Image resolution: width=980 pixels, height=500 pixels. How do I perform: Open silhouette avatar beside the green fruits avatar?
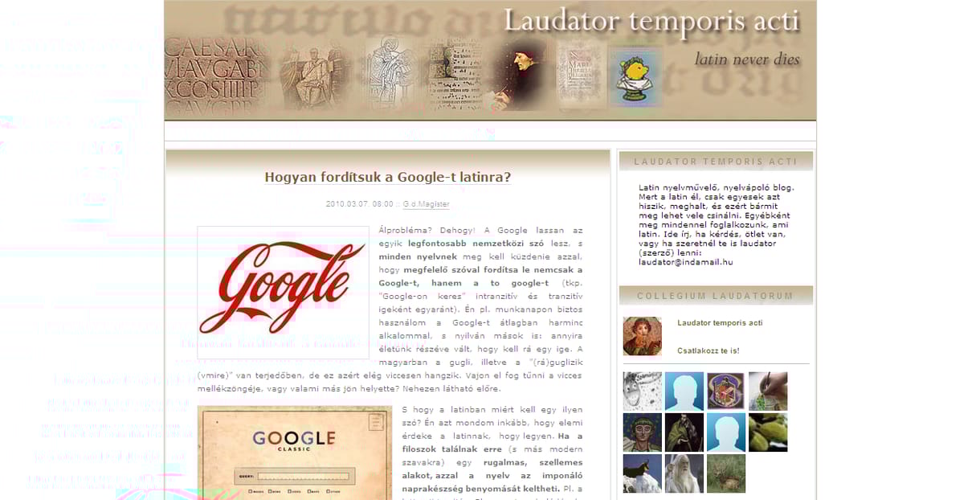tap(726, 432)
